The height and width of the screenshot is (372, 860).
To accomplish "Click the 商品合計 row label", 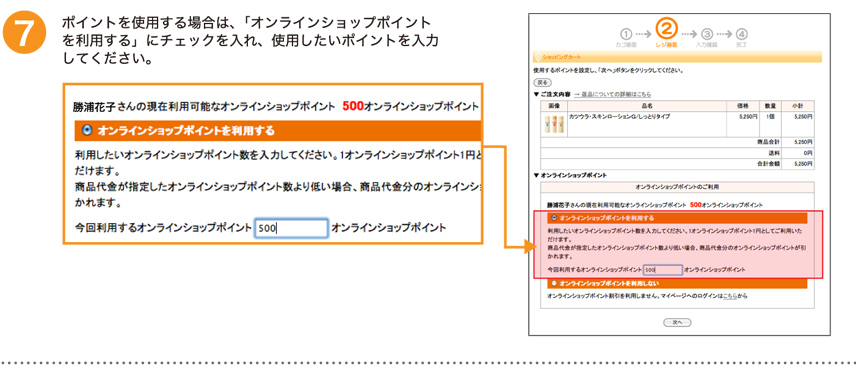I will click(x=769, y=142).
